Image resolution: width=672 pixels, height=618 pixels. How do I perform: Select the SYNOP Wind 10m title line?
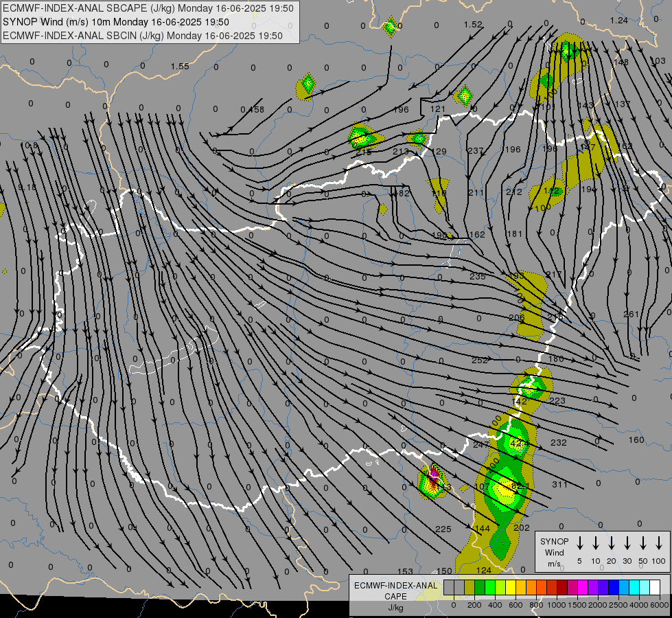click(x=116, y=22)
